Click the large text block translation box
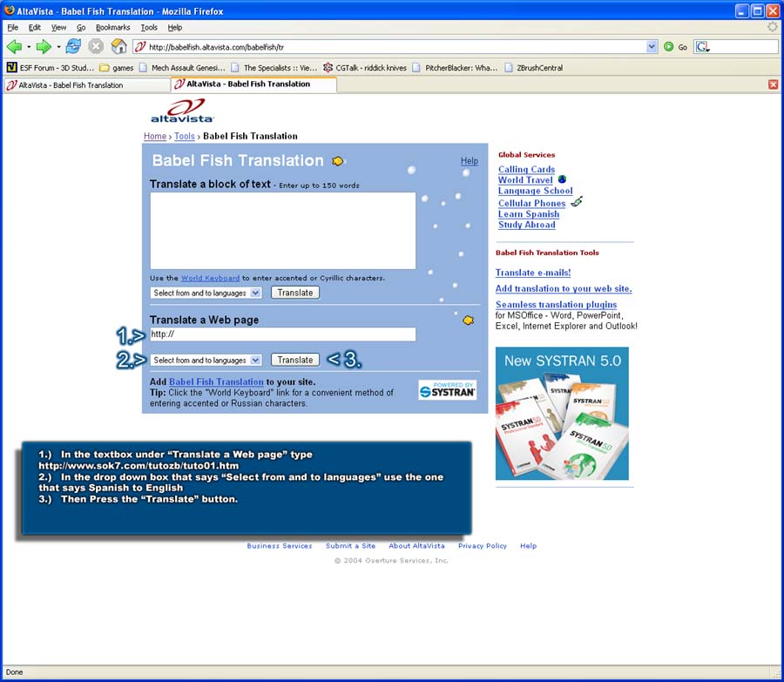 click(x=283, y=231)
